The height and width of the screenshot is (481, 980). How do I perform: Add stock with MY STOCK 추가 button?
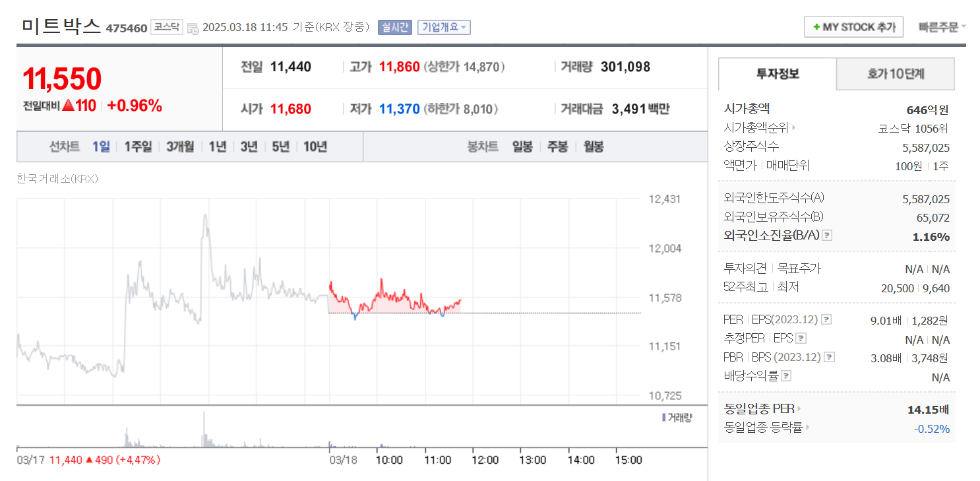coord(853,27)
